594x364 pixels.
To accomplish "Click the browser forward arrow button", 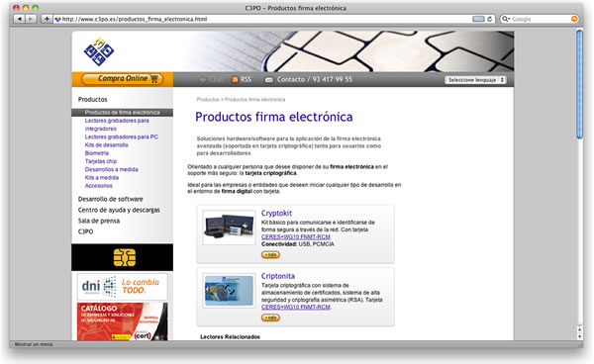I will pyautogui.click(x=31, y=19).
